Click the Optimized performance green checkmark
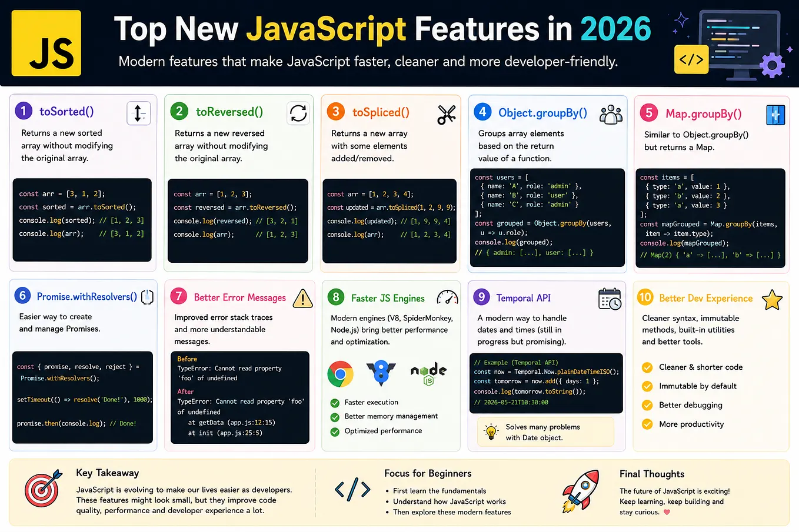The image size is (799, 532). (335, 431)
